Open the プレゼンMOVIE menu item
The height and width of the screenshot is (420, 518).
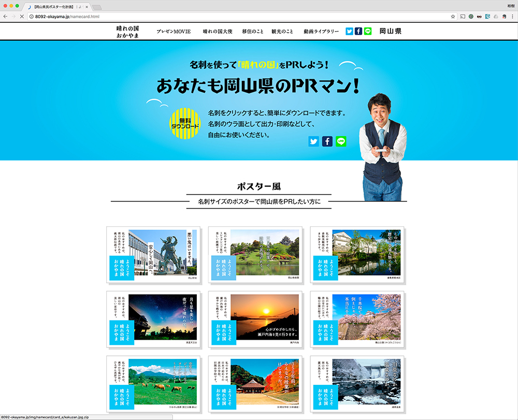pyautogui.click(x=174, y=32)
